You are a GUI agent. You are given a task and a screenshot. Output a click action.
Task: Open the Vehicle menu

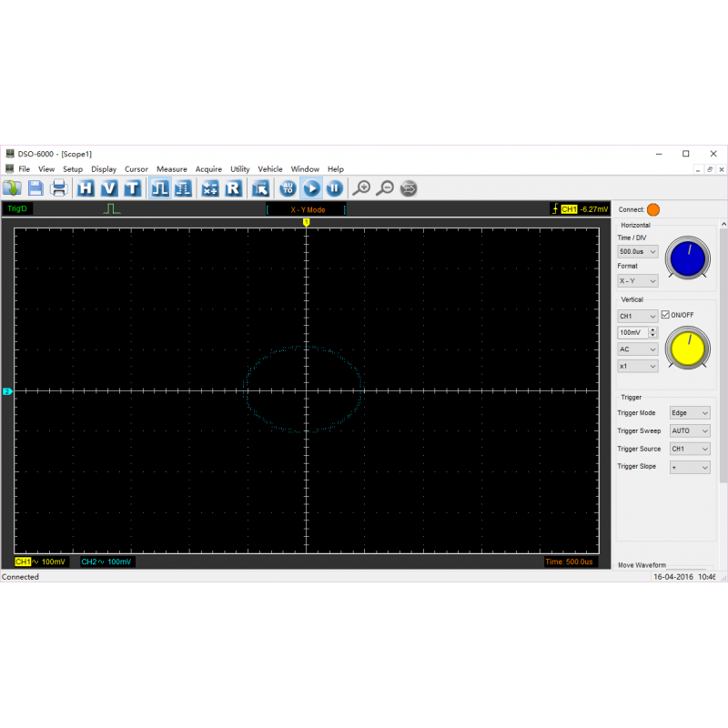[x=270, y=168]
